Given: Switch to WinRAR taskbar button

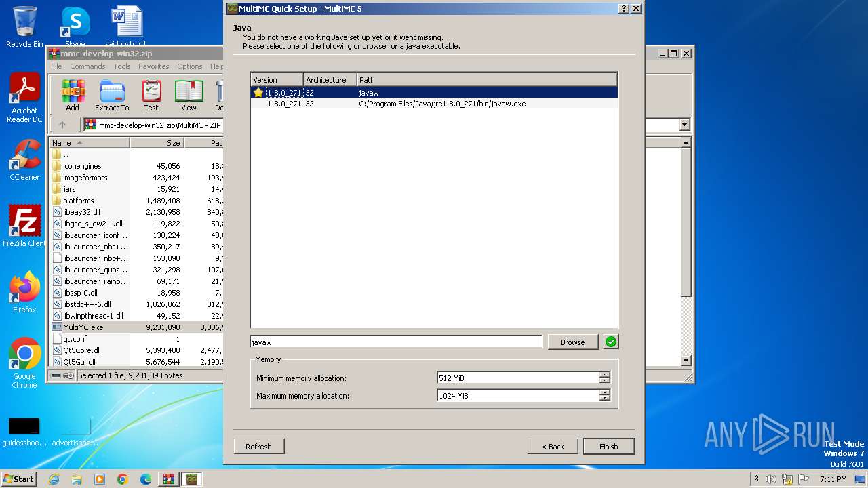Looking at the screenshot, I should [169, 479].
